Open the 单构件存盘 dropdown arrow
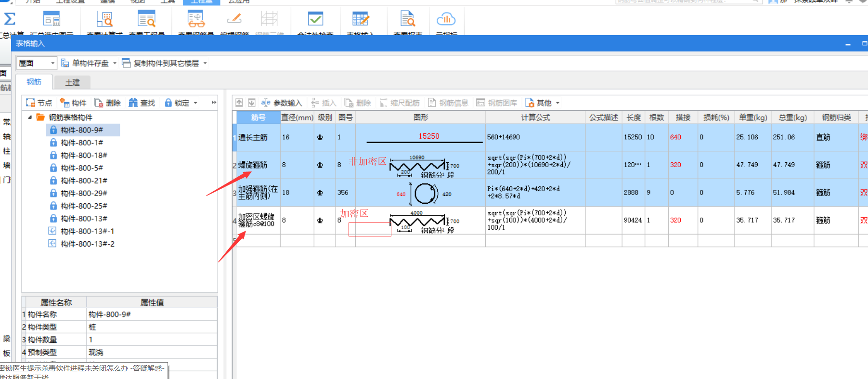Screen dimensions: 868x379 [115, 63]
